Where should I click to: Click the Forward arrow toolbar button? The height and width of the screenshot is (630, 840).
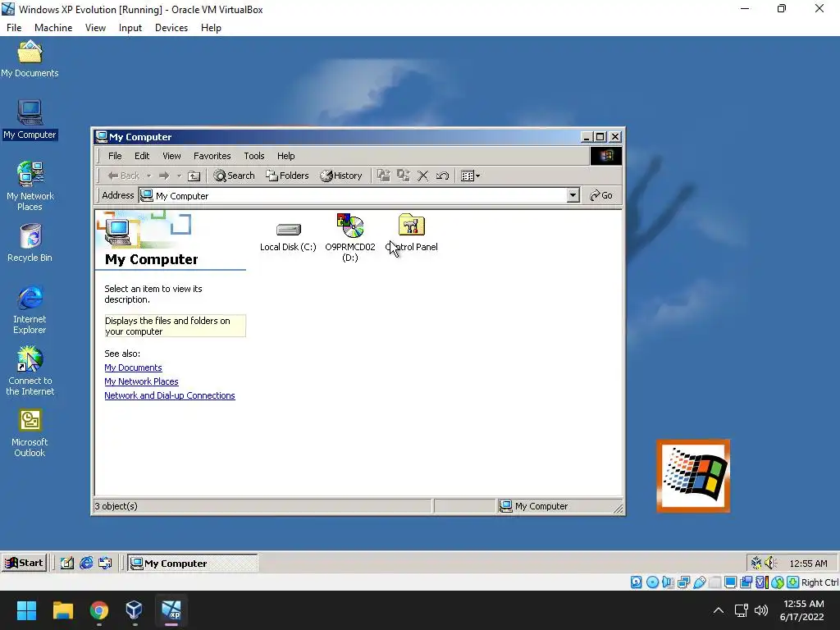click(x=164, y=176)
